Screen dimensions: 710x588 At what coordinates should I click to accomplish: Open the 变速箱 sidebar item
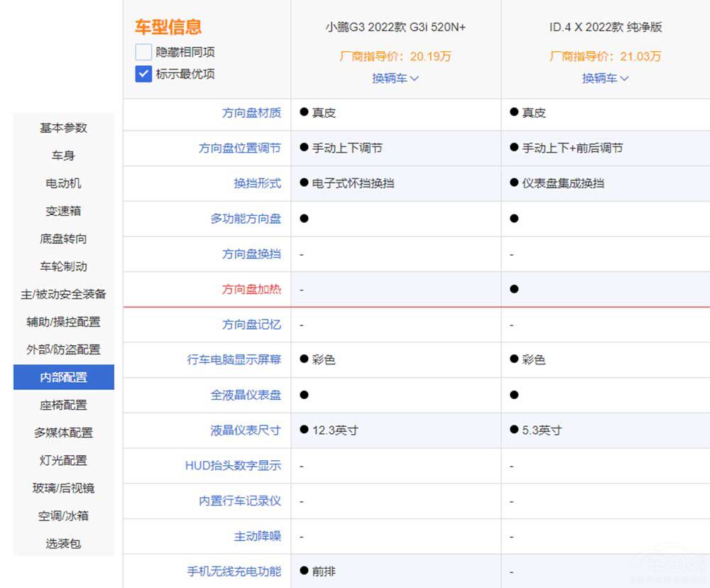point(63,211)
